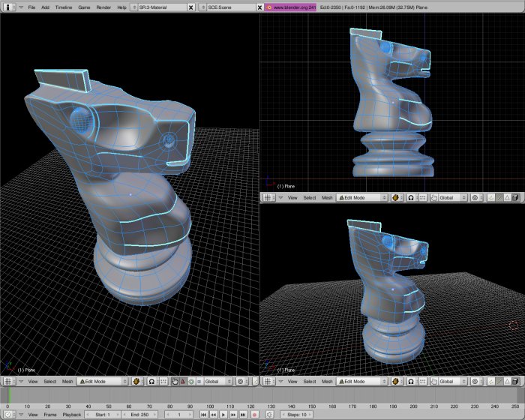Jump to the start frame in the timeline

[203, 415]
